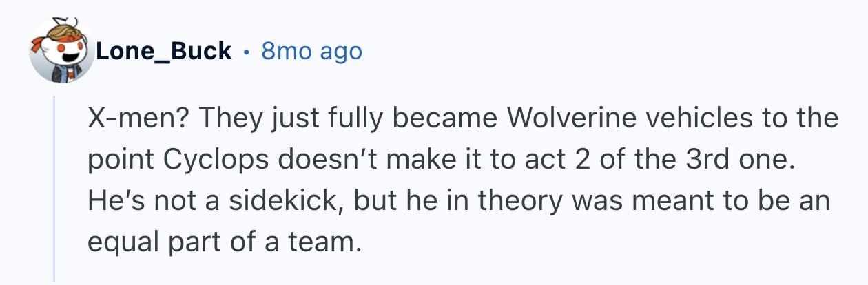Screen dimensions: 868x285
Task: Click the word "vehicles" in the first line
Action: coord(675,119)
